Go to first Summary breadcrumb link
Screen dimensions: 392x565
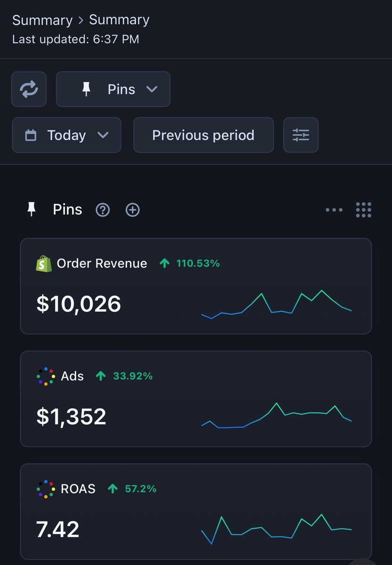click(x=42, y=20)
